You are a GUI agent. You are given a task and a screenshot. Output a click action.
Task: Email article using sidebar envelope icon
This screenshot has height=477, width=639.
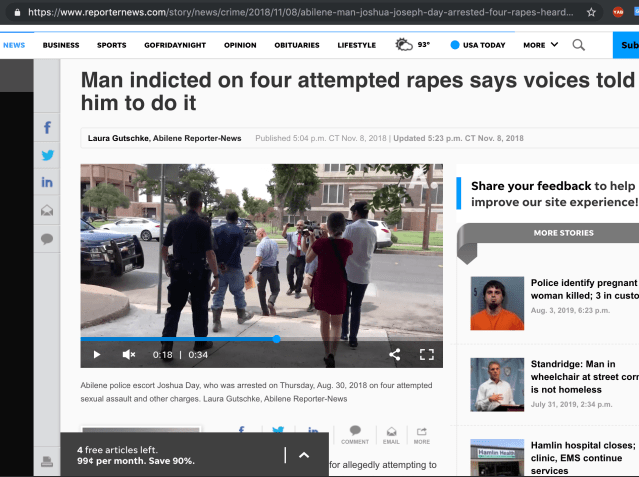47,210
